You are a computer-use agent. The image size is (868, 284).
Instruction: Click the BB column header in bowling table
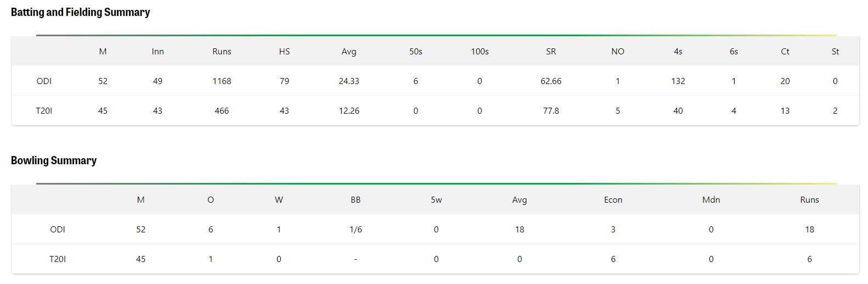(x=356, y=200)
